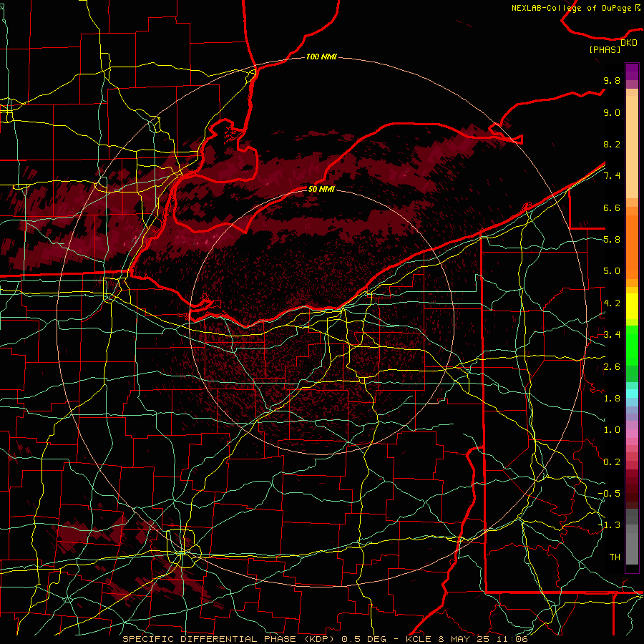Viewport: 644px width, 644px height.
Task: Click the 5.0 value on the color scale
Action: click(x=612, y=271)
